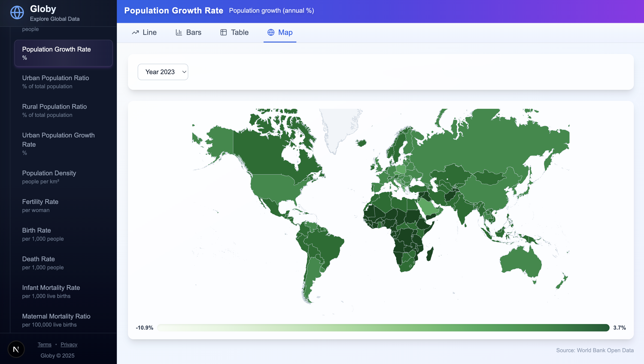Click the Line chart trend icon

click(x=135, y=33)
